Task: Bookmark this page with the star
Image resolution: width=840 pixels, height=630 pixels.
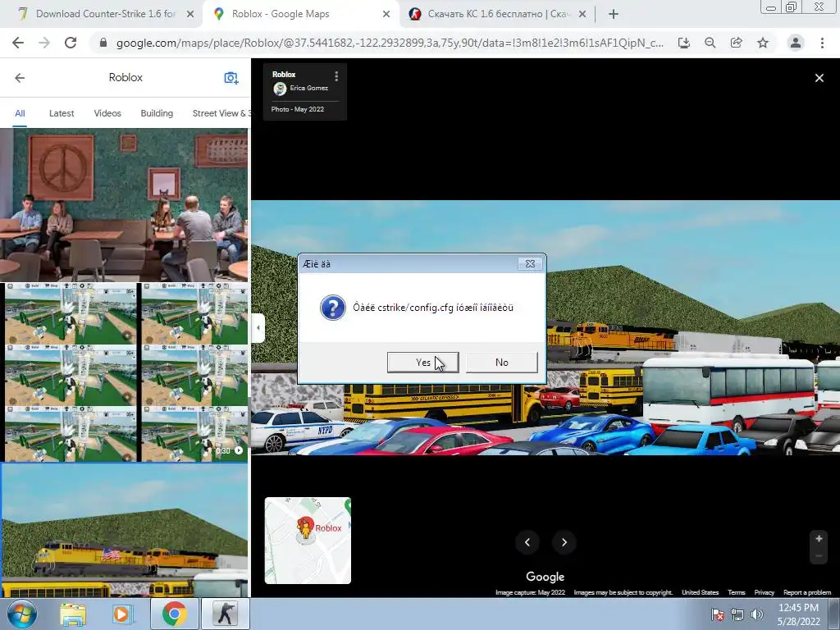Action: pyautogui.click(x=763, y=43)
